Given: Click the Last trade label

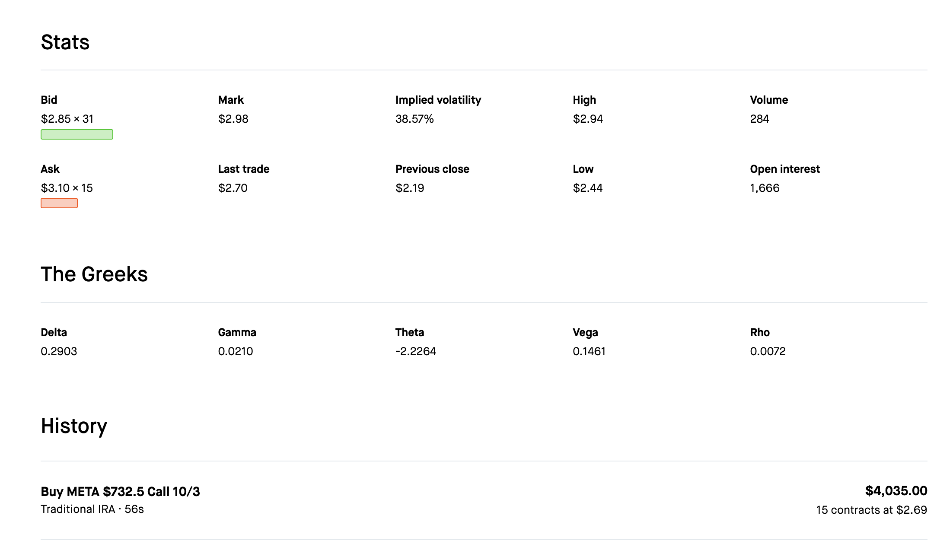Looking at the screenshot, I should (243, 169).
